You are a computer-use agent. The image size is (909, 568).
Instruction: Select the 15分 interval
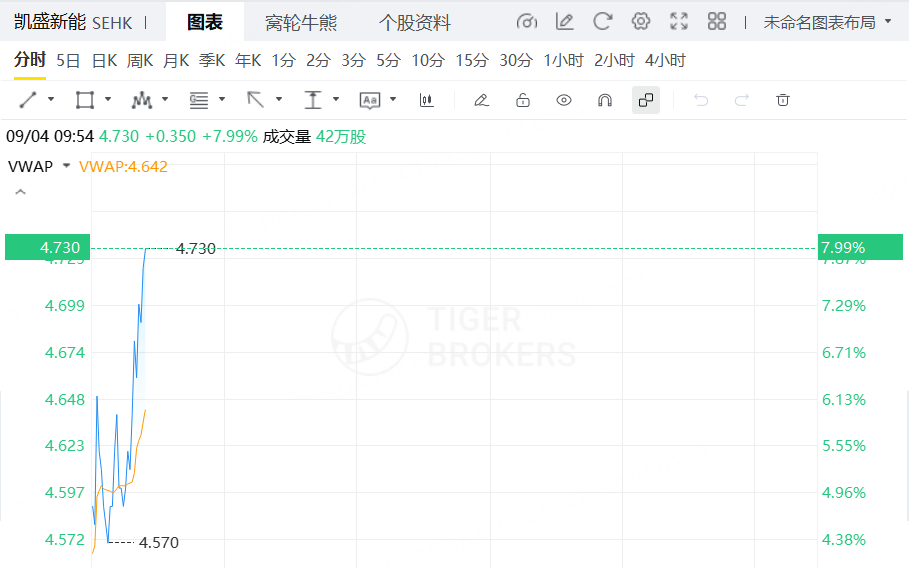472,60
